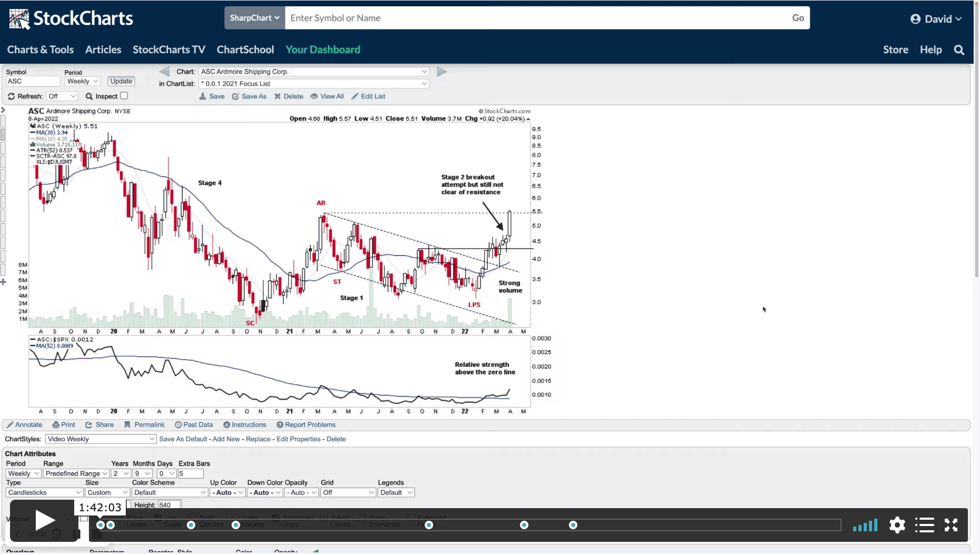The height and width of the screenshot is (555, 980).
Task: Open video settings gear
Action: [x=897, y=525]
